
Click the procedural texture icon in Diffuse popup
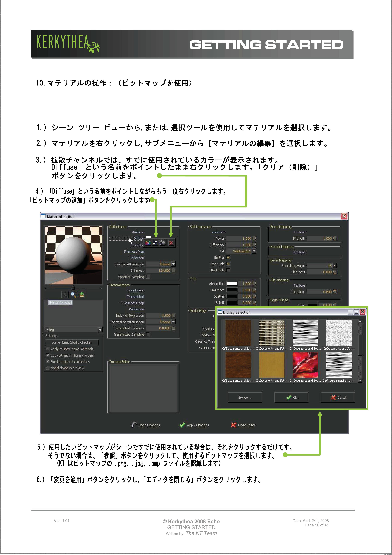pos(162,243)
